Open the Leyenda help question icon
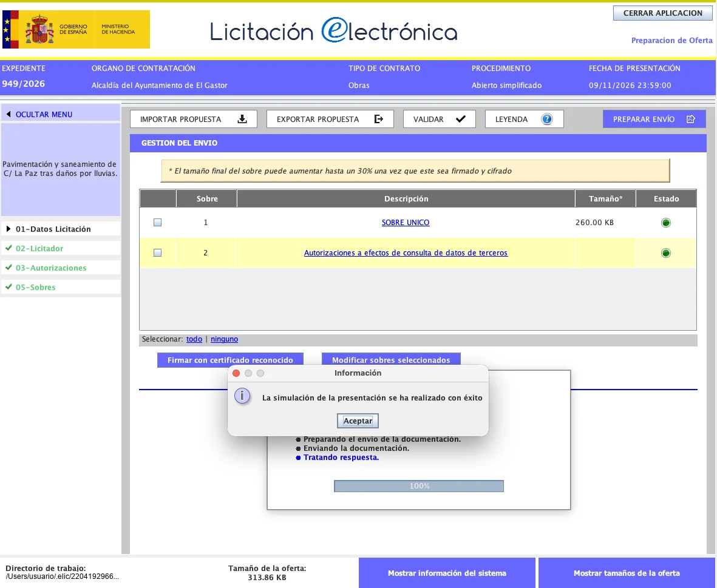This screenshot has height=588, width=717. (x=546, y=120)
